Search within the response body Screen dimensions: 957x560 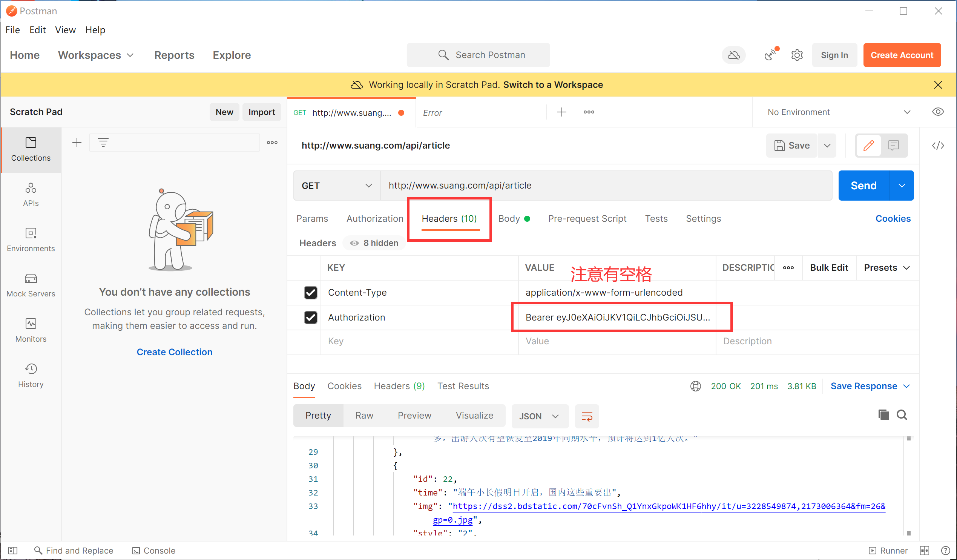(902, 415)
